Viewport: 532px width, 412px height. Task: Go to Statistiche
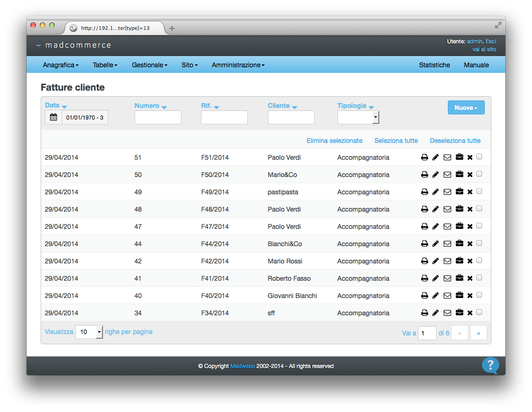tap(434, 65)
